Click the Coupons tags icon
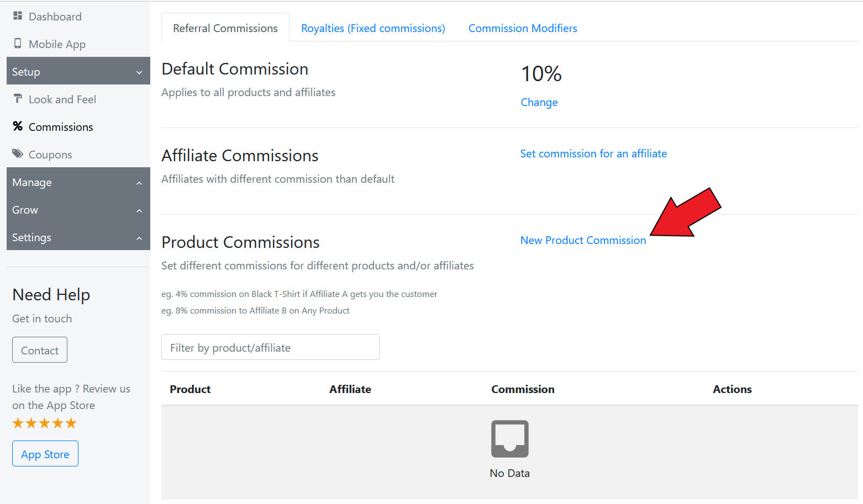The height and width of the screenshot is (504, 863). coord(18,153)
